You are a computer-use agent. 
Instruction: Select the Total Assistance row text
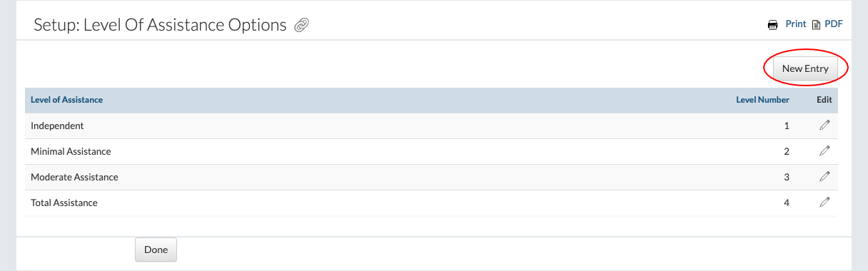(x=64, y=203)
